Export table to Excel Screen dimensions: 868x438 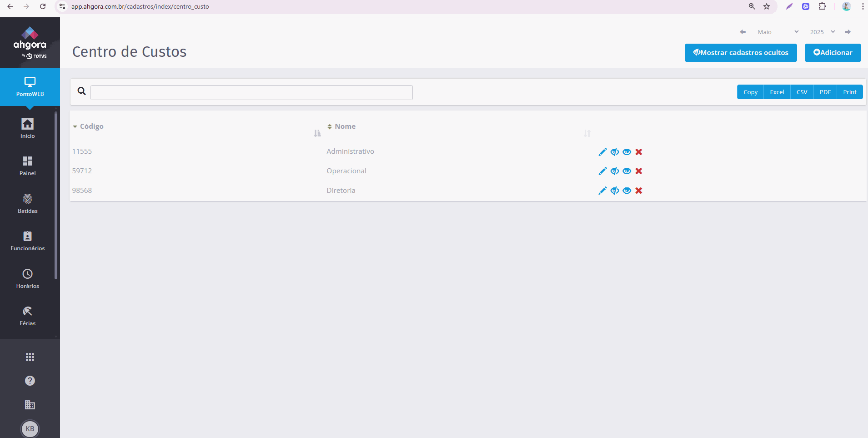[777, 92]
